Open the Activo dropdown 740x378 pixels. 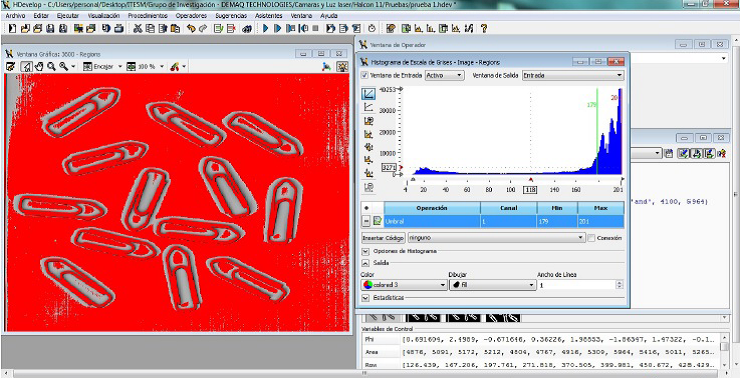tap(444, 75)
